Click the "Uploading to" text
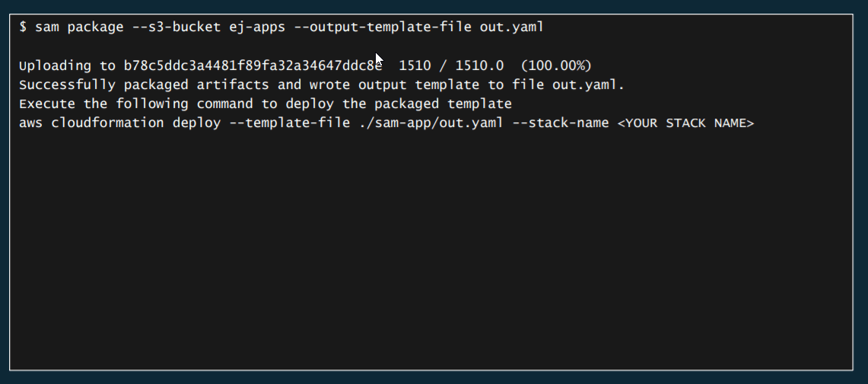Viewport: 868px width, 384px height. click(67, 65)
